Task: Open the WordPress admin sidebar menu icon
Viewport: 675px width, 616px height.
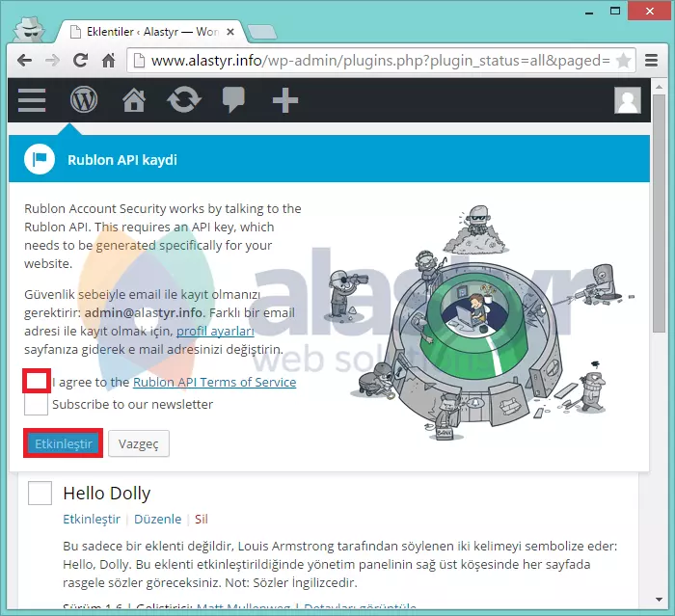Action: [x=32, y=100]
